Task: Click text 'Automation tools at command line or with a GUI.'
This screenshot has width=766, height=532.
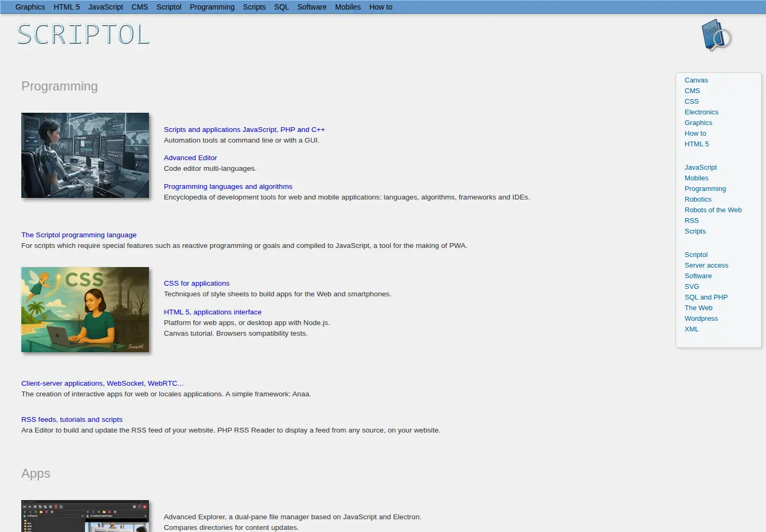Action: [x=242, y=140]
